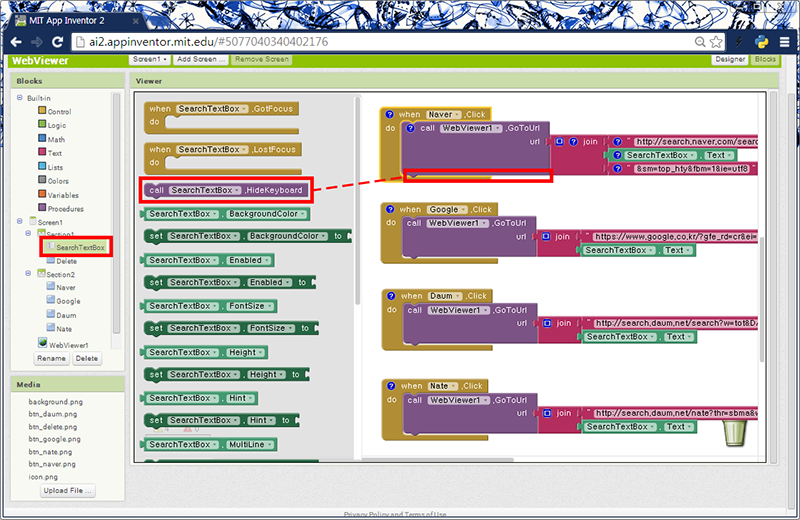Open the Control built-in blocks drawer
The image size is (800, 520).
[55, 111]
